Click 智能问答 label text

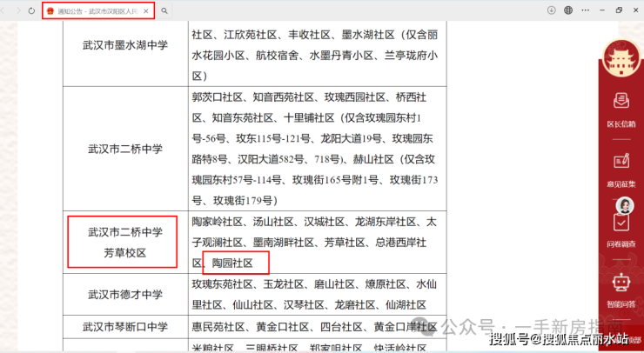tap(621, 304)
